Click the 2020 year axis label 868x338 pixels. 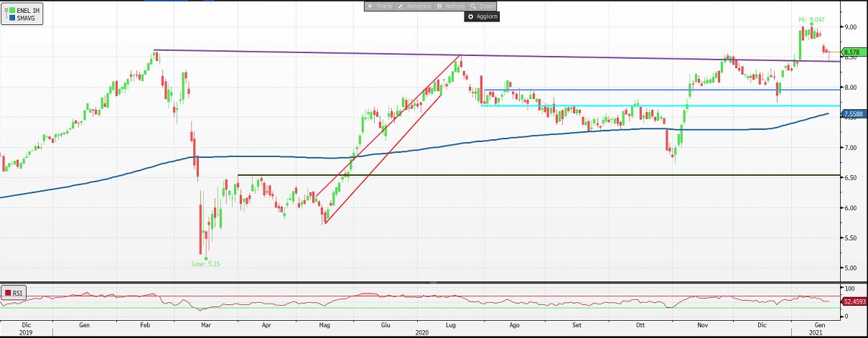421,333
